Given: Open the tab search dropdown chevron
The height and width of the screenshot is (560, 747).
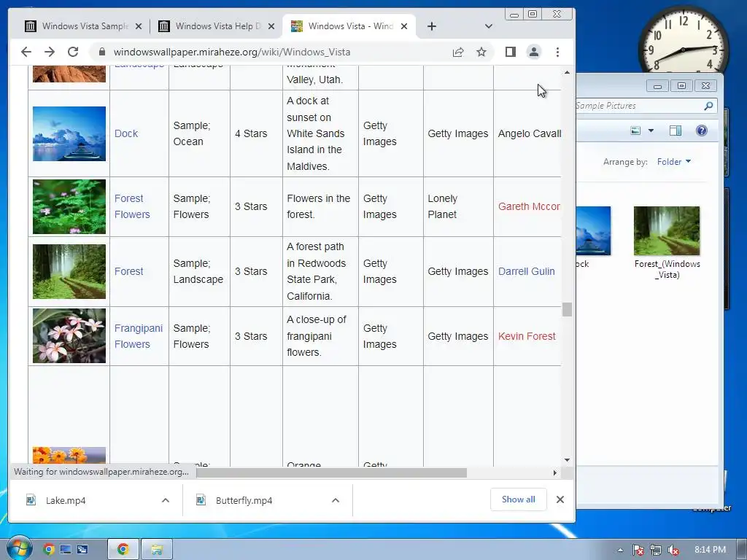Looking at the screenshot, I should coord(488,26).
